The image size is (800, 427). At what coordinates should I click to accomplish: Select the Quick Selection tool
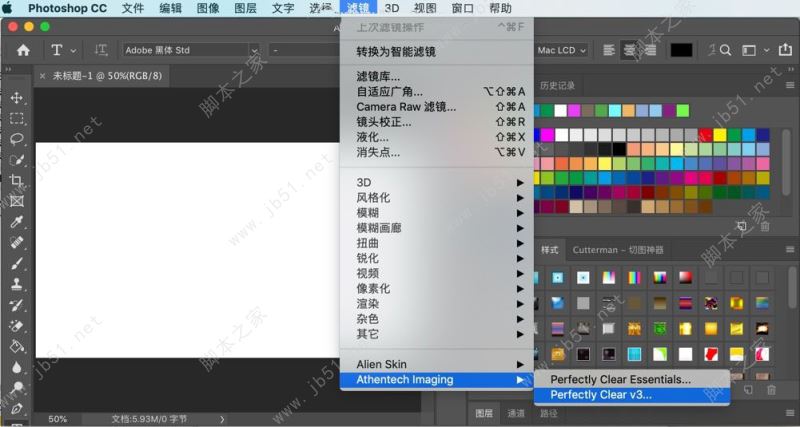[16, 160]
